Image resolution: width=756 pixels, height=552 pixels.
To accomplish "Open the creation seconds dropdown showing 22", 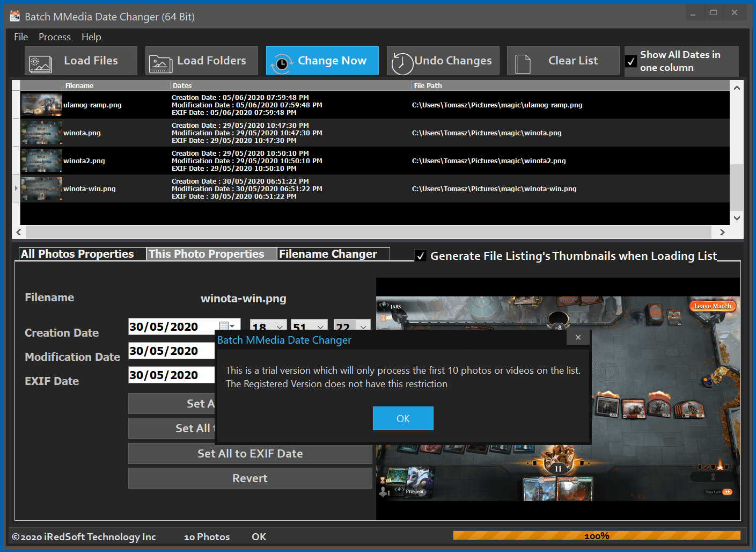I will coord(364,326).
